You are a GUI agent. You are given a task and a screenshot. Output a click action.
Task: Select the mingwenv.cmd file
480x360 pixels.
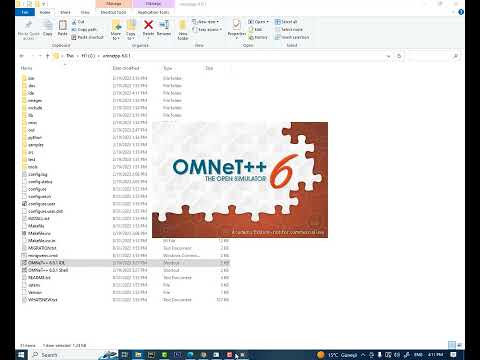43,255
